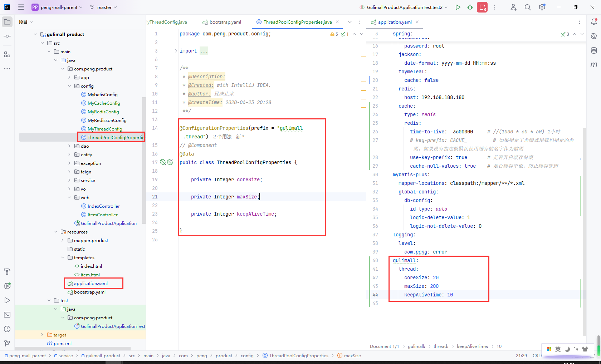
Task: Show more tool windows ellipsis icon
Action: click(x=7, y=68)
